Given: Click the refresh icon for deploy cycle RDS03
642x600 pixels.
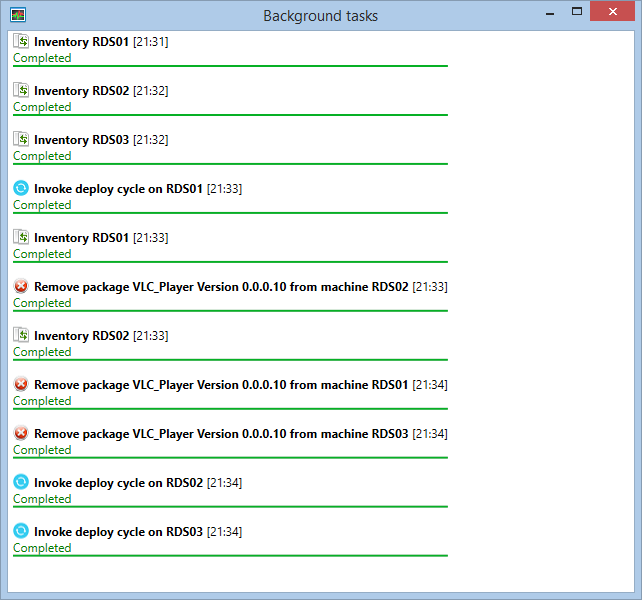Looking at the screenshot, I should (x=21, y=531).
